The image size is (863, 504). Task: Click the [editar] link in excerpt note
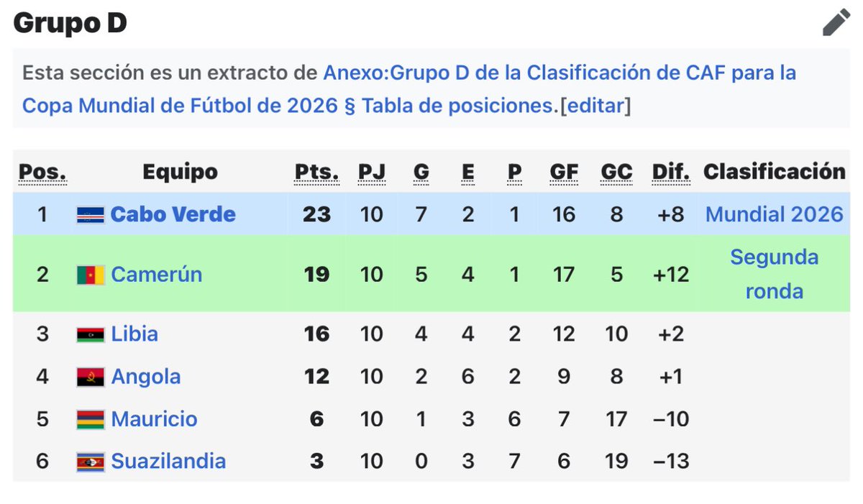[594, 106]
